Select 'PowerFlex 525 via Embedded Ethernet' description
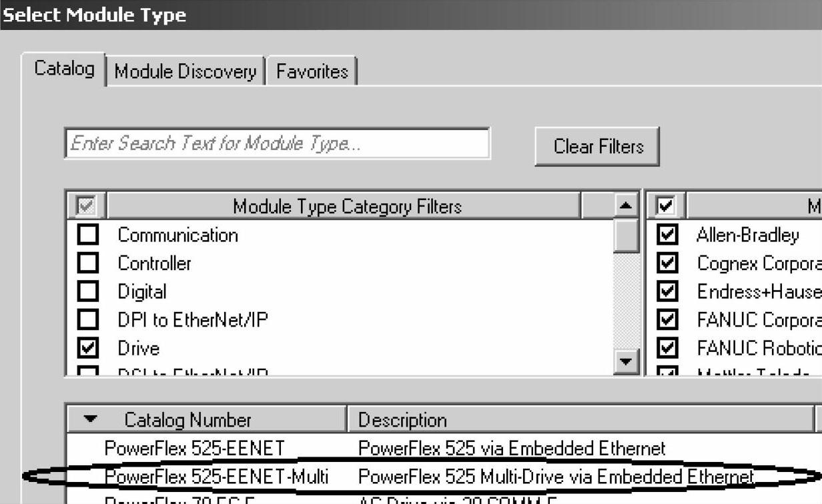 (x=512, y=448)
